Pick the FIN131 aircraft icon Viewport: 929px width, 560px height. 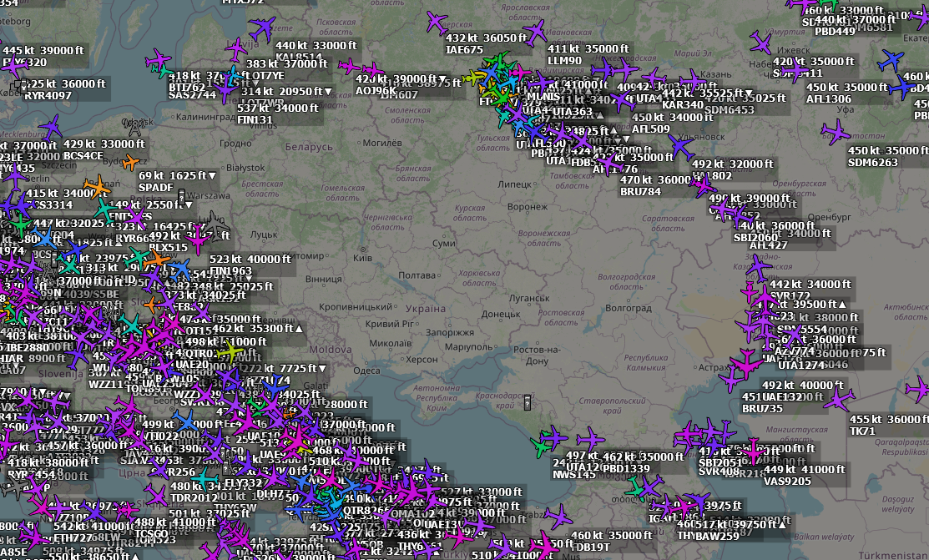225,91
